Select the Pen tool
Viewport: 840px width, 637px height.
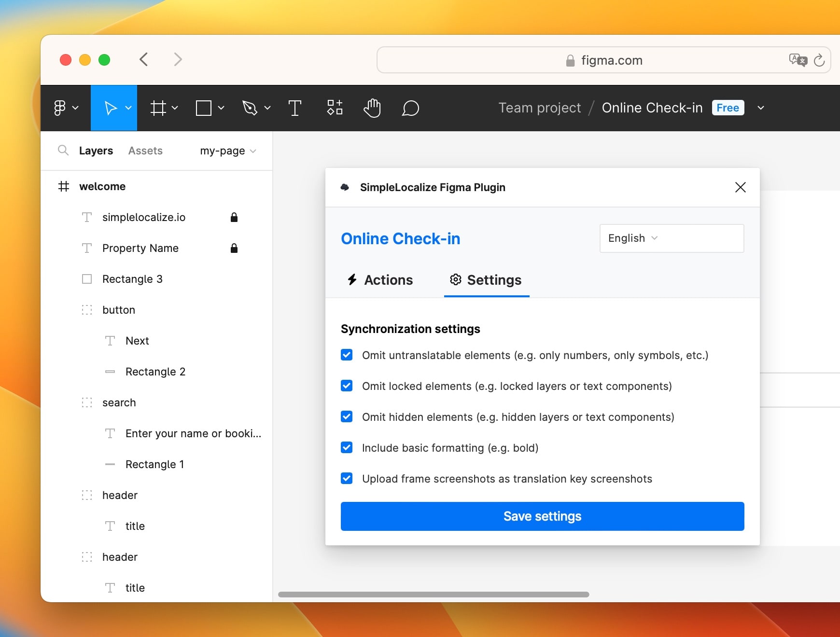tap(250, 108)
